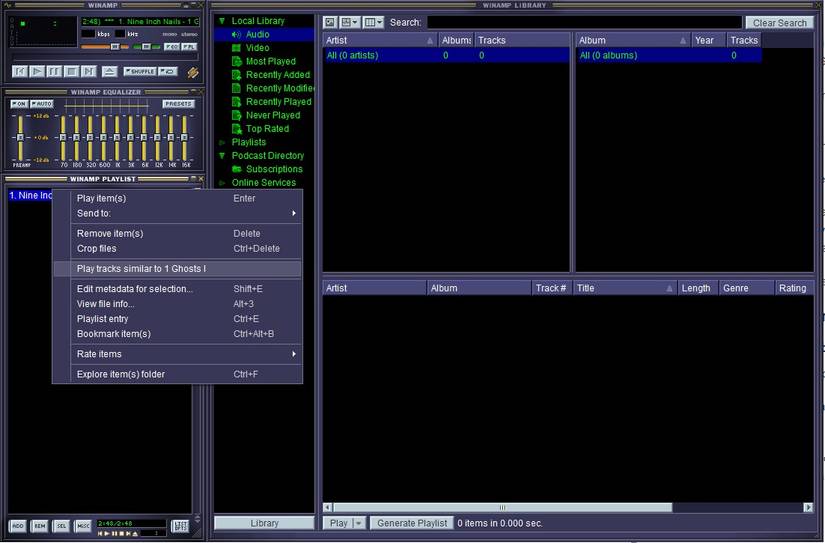The height and width of the screenshot is (543, 825).
Task: Toggle Shuffle mode in Winamp
Action: coord(139,71)
